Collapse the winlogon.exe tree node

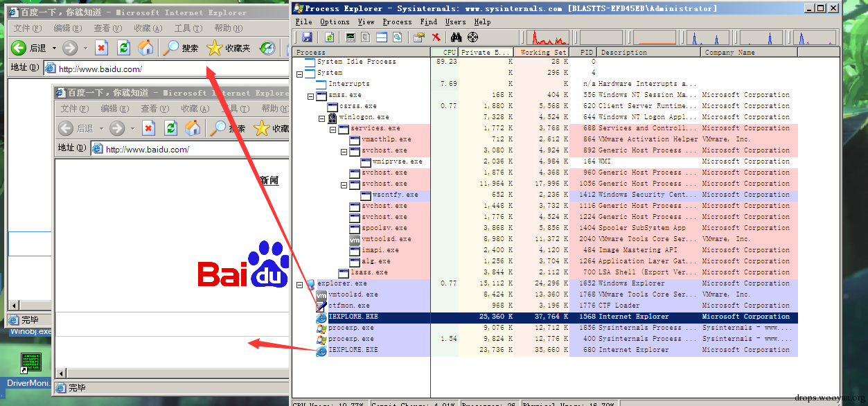(321, 117)
